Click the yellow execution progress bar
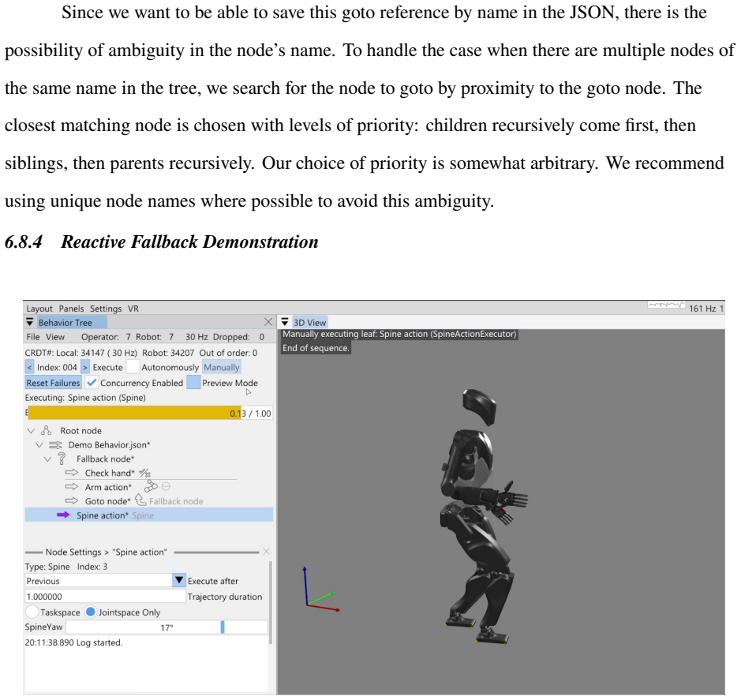 click(x=150, y=413)
